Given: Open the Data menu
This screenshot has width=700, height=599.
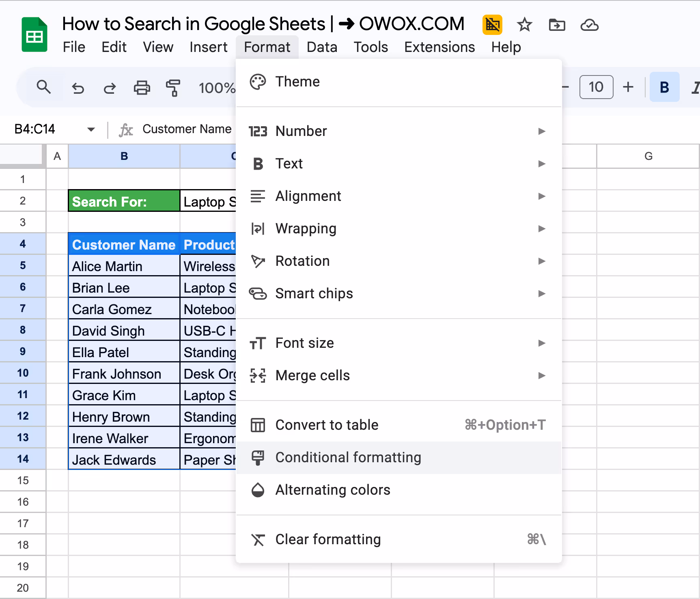Looking at the screenshot, I should pyautogui.click(x=321, y=47).
